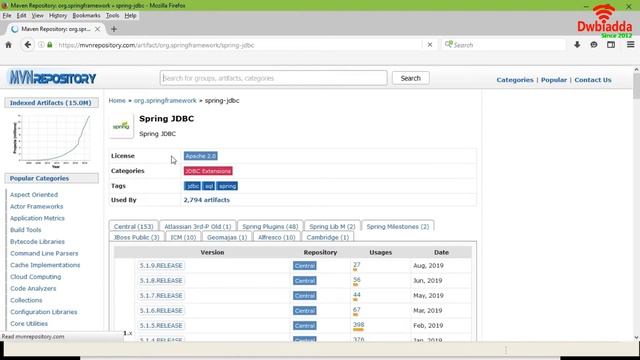This screenshot has width=640, height=360.
Task: Select the Central (153) tab
Action: tap(133, 227)
